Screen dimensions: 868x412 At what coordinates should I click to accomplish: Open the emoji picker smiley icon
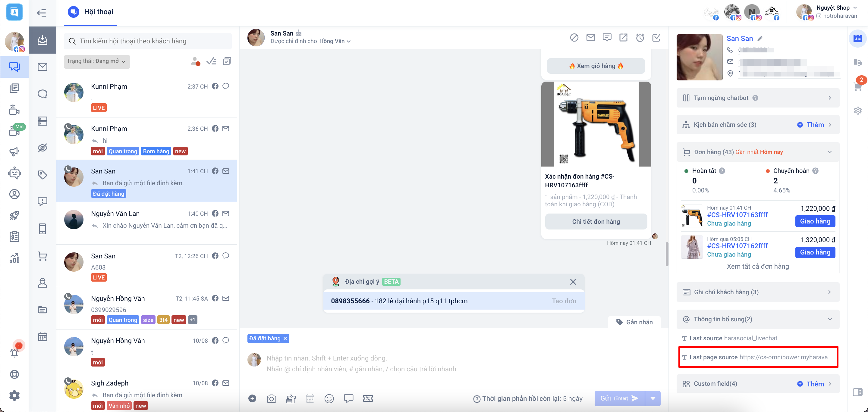pyautogui.click(x=329, y=398)
